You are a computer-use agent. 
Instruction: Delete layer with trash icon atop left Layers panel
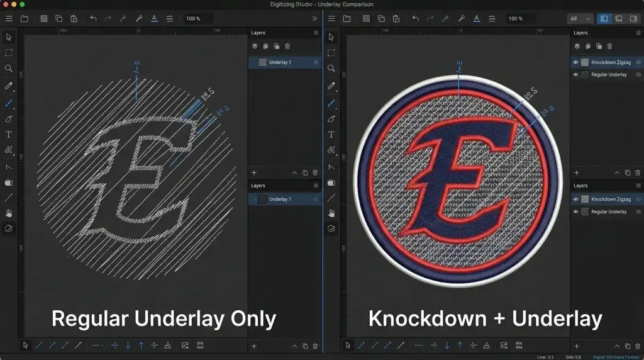coord(287,47)
